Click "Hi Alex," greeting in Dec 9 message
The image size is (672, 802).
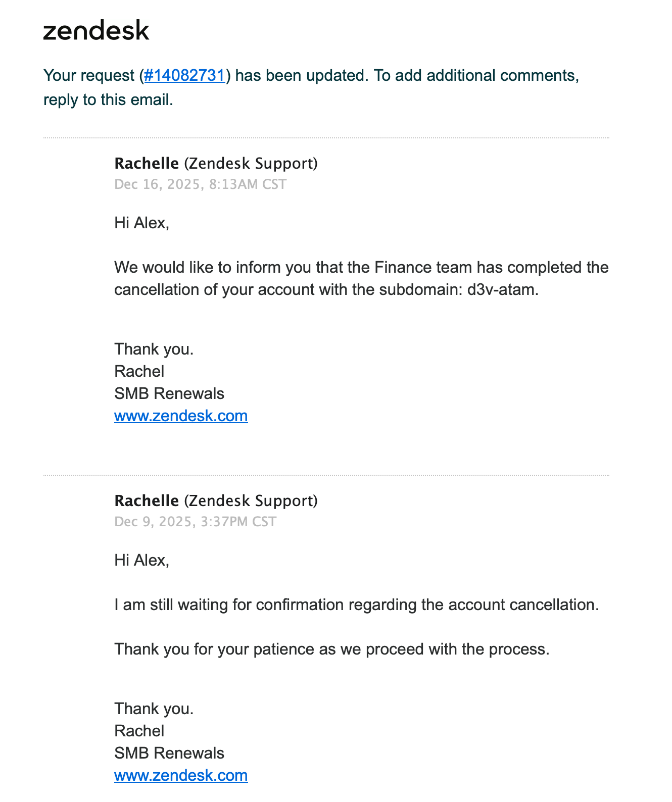[141, 560]
